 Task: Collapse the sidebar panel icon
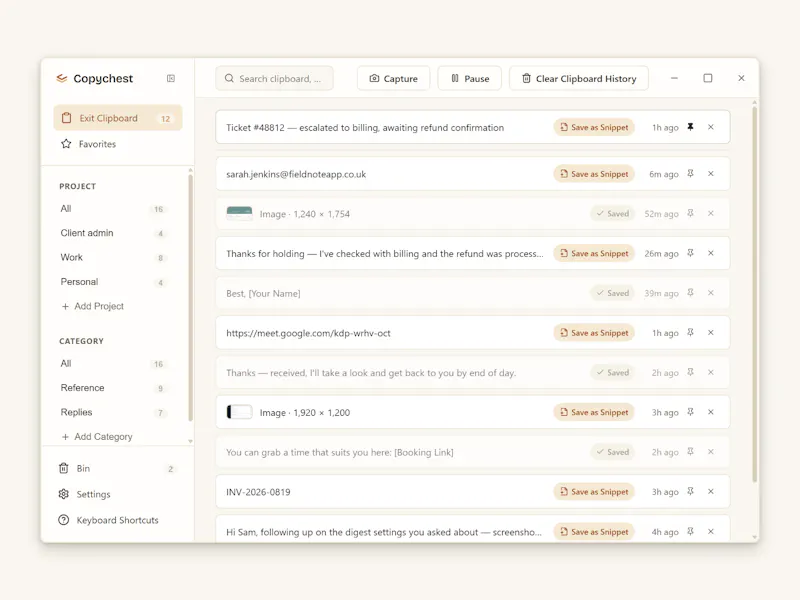(x=171, y=78)
